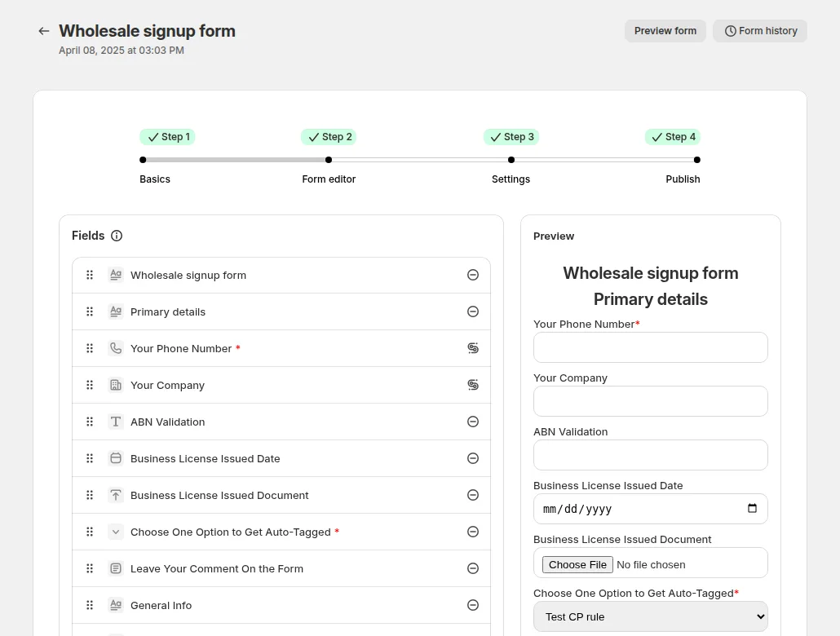The image size is (840, 636).
Task: Open Form history
Action: click(x=759, y=31)
